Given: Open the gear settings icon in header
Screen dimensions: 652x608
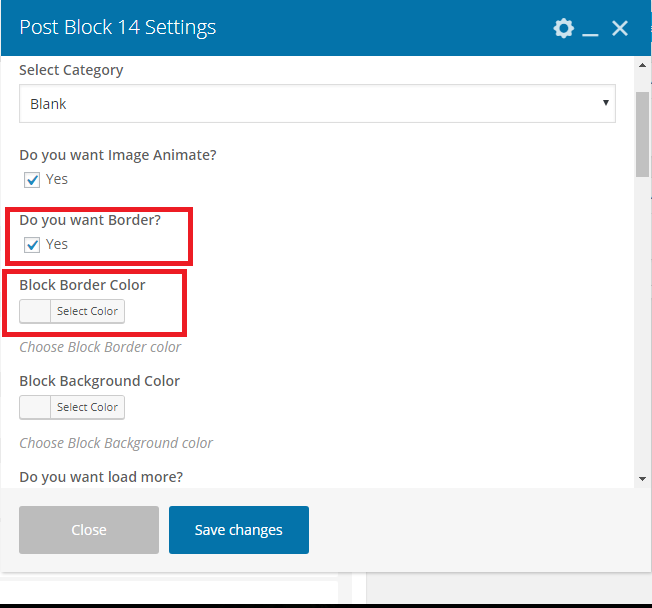Looking at the screenshot, I should point(564,28).
